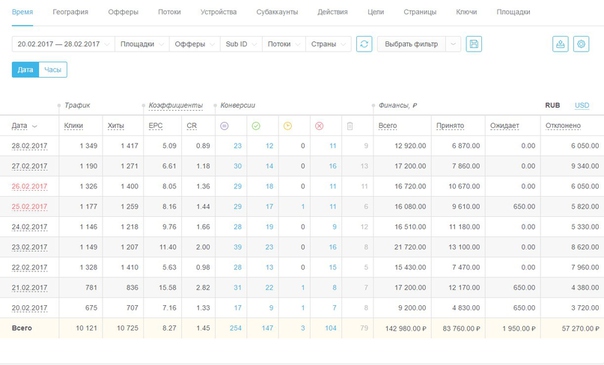Viewport: 604px width, 365px height.
Task: Open the Страны filter dropdown
Action: point(328,44)
